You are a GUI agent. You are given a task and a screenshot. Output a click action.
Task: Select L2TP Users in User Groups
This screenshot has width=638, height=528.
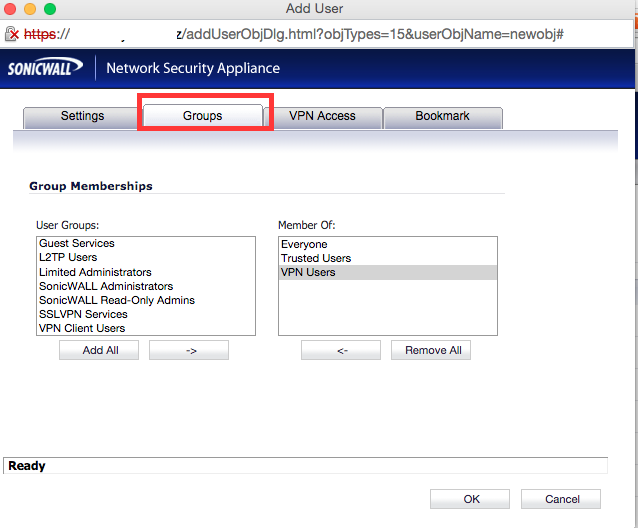pyautogui.click(x=146, y=257)
